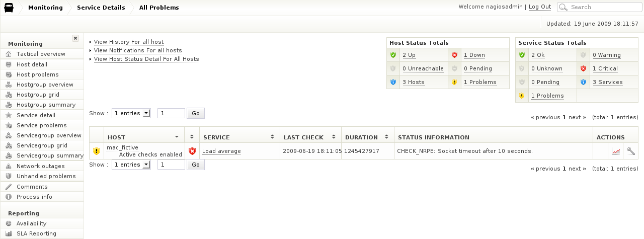Viewport: 644px width, 239px height.
Task: Open the lower Show entries dropdown
Action: tap(131, 165)
